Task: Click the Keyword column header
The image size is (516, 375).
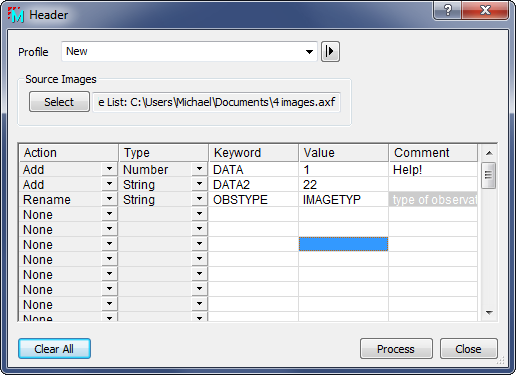Action: pyautogui.click(x=253, y=153)
